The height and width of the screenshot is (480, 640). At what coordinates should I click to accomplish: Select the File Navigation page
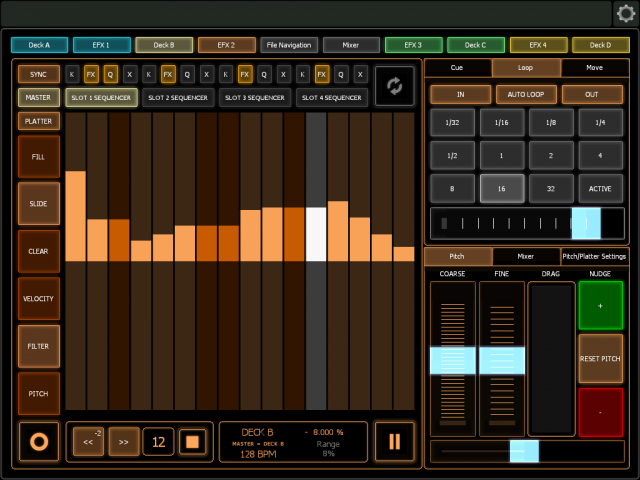[x=289, y=45]
